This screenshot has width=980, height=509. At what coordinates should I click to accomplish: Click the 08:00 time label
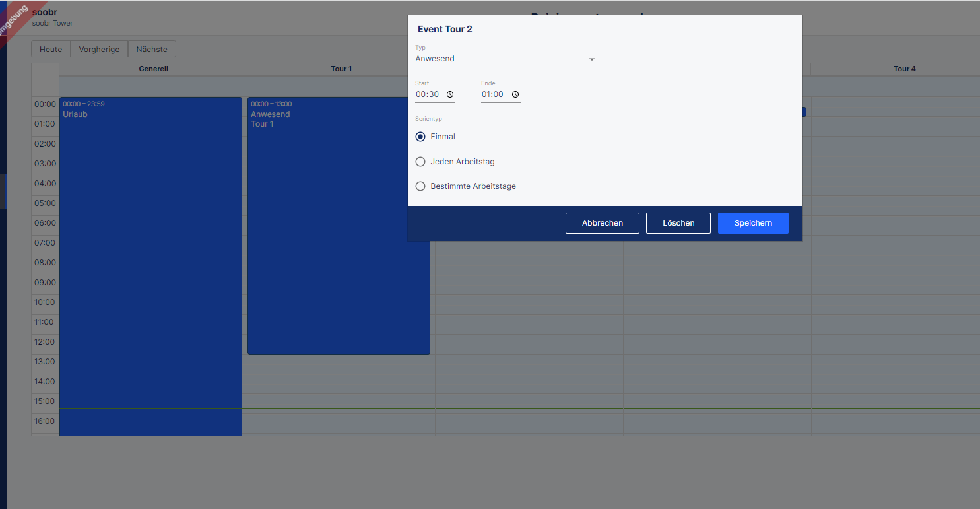point(45,263)
